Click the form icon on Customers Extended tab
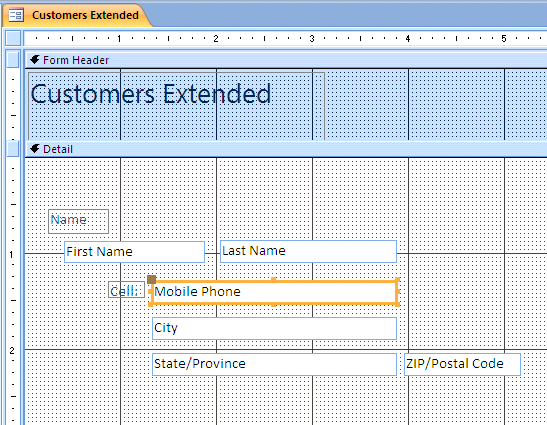 16,15
